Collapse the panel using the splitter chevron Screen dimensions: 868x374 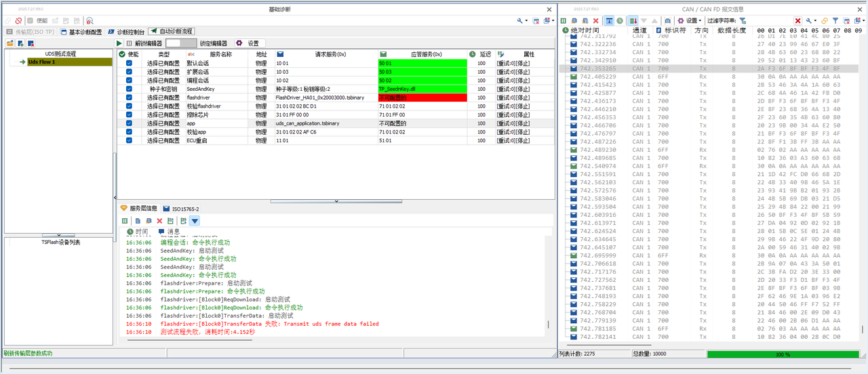pyautogui.click(x=336, y=201)
